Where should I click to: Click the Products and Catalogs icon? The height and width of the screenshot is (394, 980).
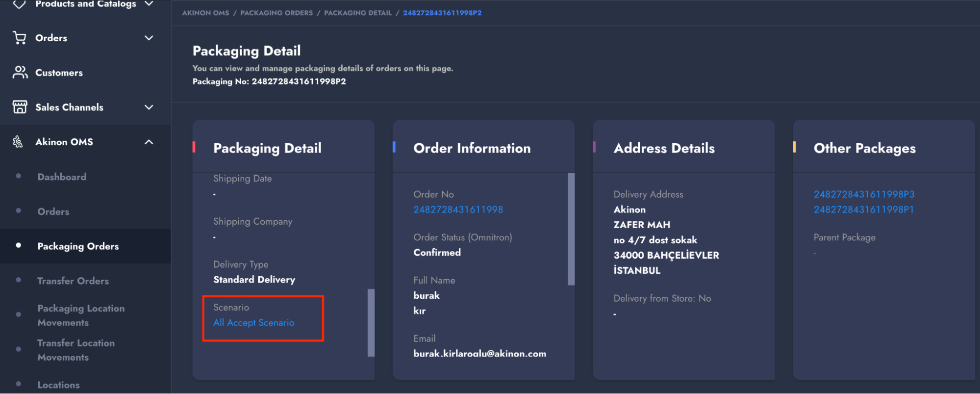point(20,4)
